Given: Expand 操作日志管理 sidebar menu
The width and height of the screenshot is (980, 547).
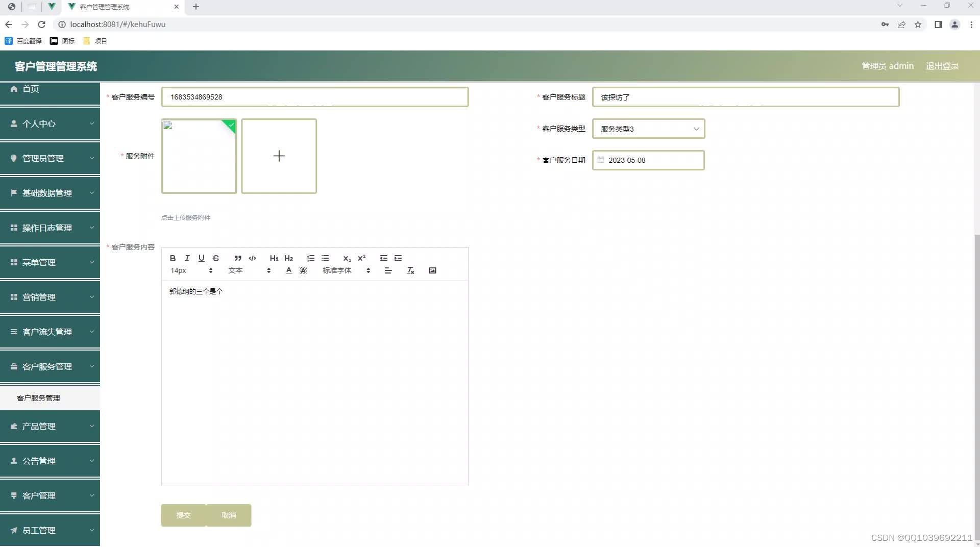Looking at the screenshot, I should [x=50, y=228].
